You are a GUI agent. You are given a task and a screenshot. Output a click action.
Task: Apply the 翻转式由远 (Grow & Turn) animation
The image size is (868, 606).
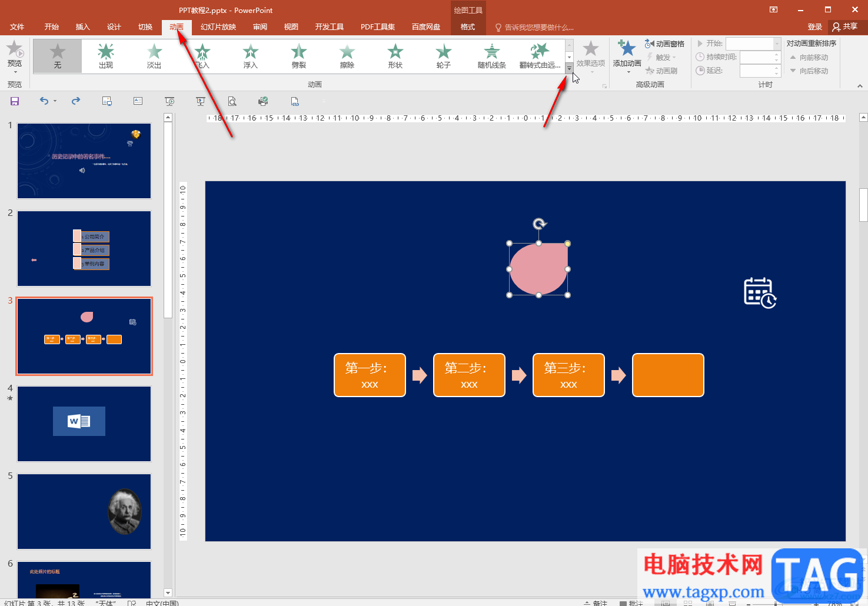click(540, 56)
